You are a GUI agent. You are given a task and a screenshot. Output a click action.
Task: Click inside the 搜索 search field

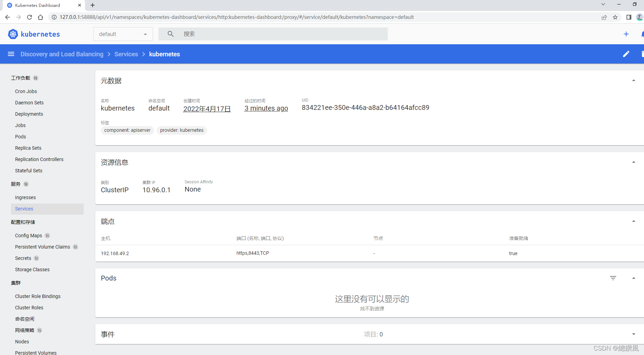[x=240, y=34]
